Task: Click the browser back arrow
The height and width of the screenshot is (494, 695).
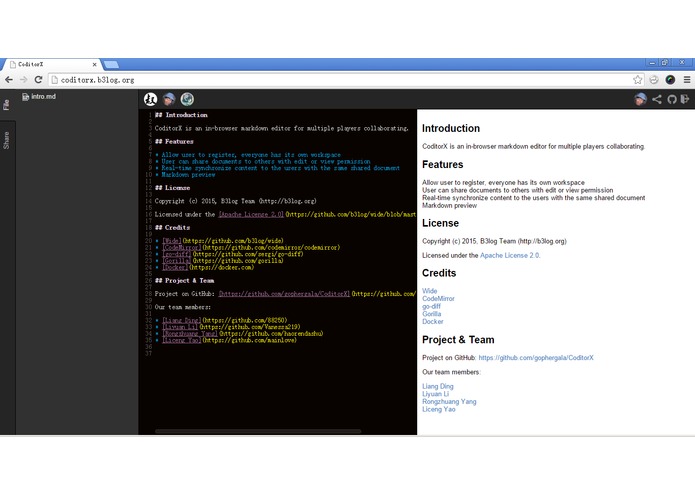Action: (9, 80)
